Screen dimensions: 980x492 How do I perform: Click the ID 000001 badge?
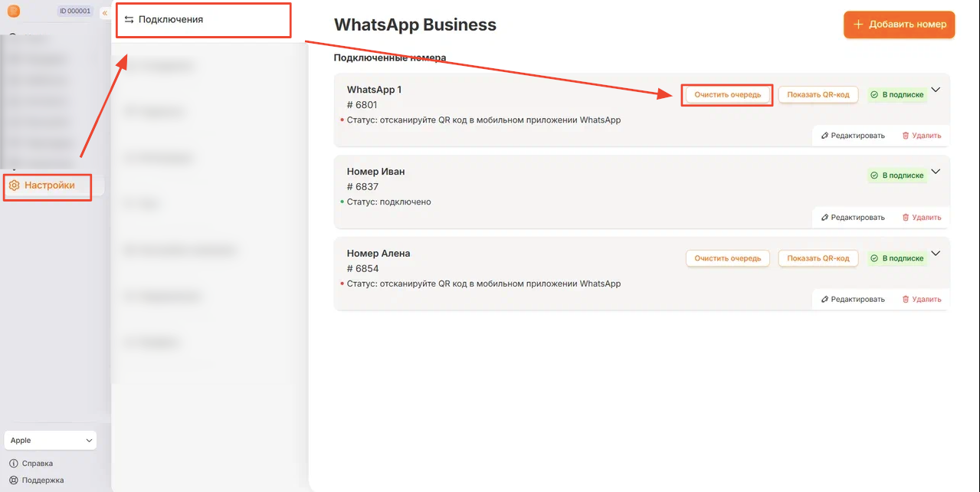point(75,11)
